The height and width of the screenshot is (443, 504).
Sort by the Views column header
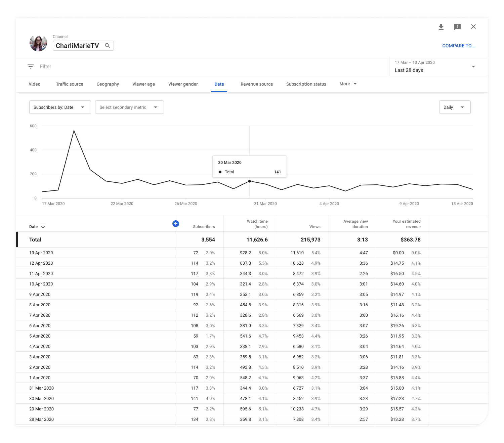[x=315, y=227]
